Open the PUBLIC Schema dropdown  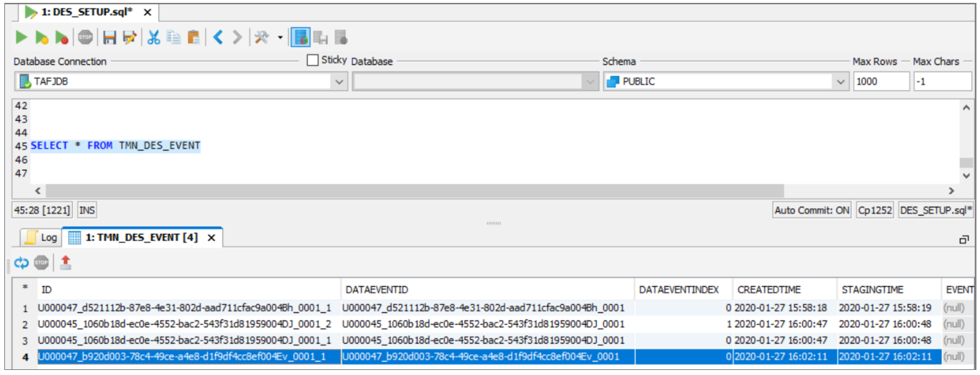point(841,82)
